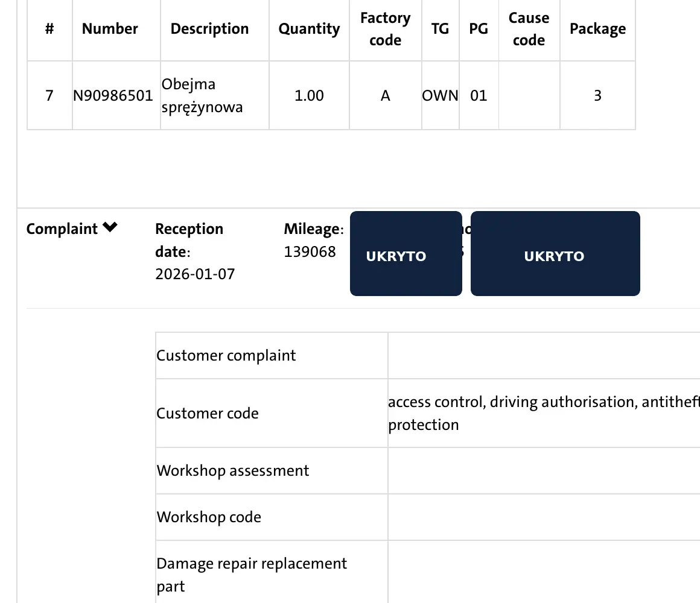Select the reception date 2026-01-07
The width and height of the screenshot is (700, 603).
click(195, 274)
